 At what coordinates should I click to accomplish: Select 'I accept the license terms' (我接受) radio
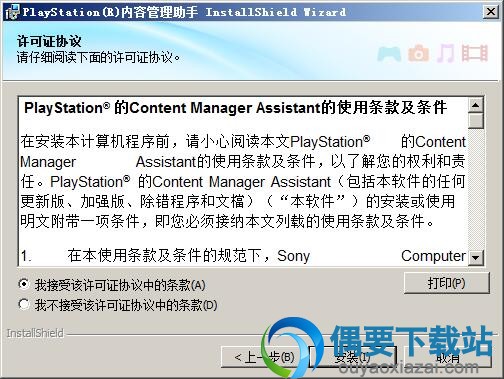pos(24,284)
